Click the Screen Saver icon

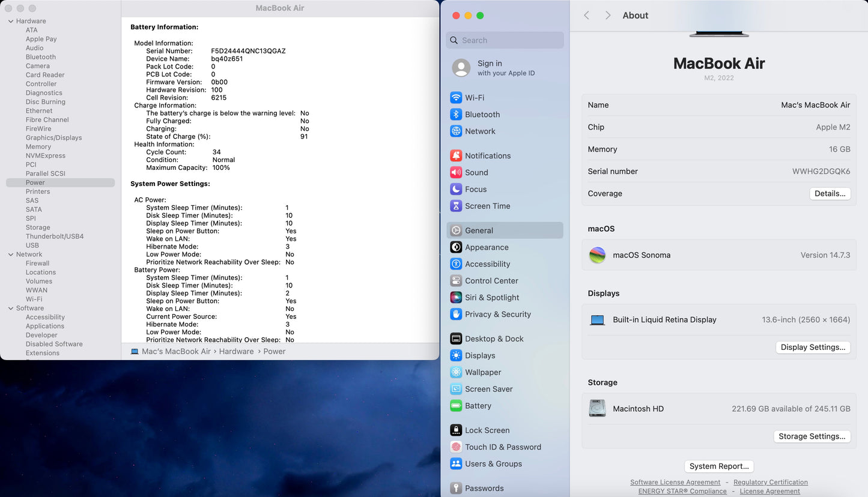456,390
